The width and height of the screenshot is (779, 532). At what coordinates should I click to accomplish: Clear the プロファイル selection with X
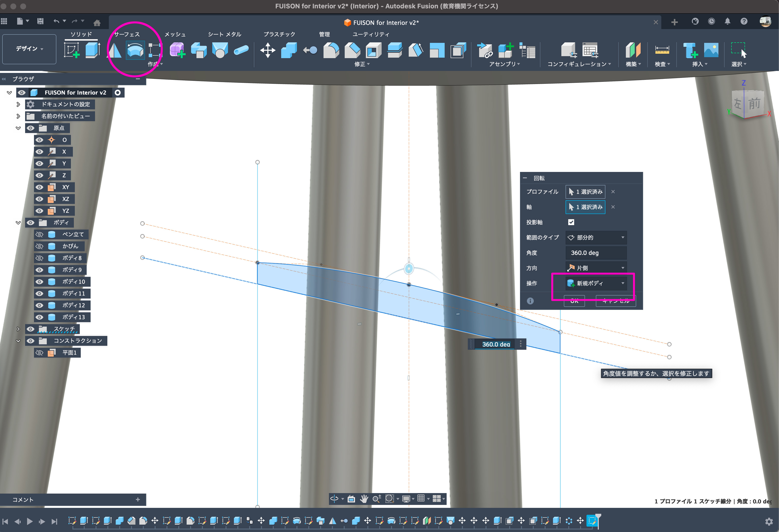coord(613,192)
